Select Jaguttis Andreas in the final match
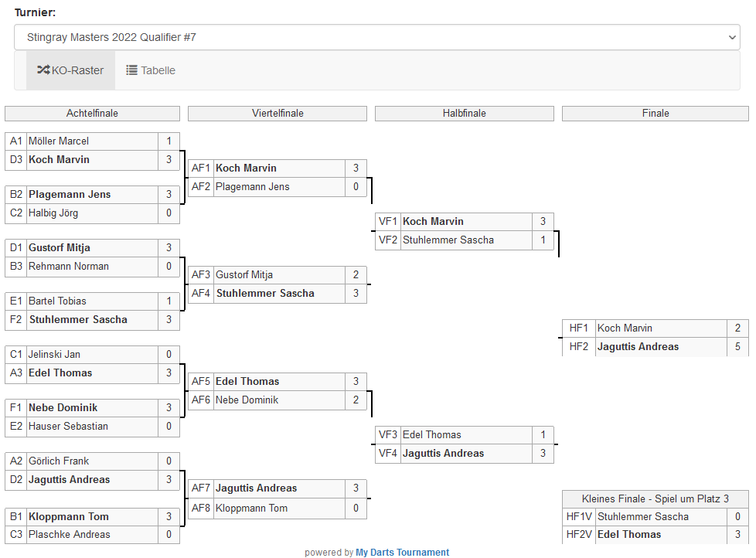756x558 pixels. tap(638, 347)
